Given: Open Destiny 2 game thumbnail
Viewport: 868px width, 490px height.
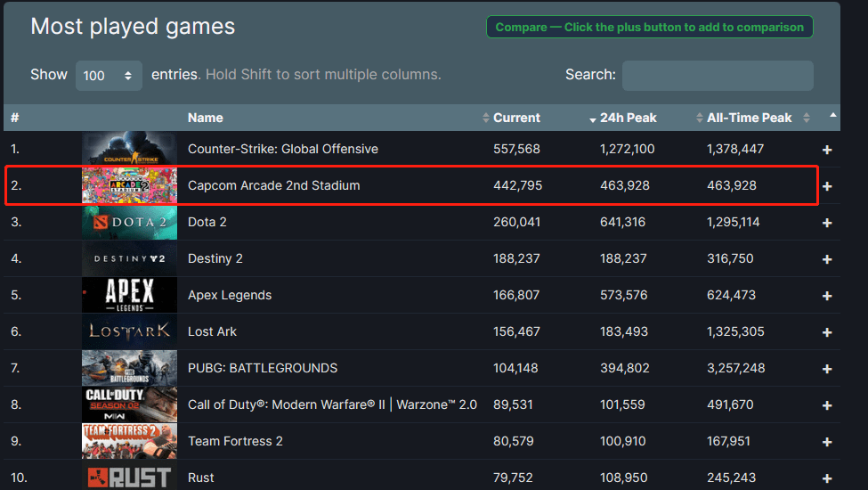Looking at the screenshot, I should click(x=130, y=258).
